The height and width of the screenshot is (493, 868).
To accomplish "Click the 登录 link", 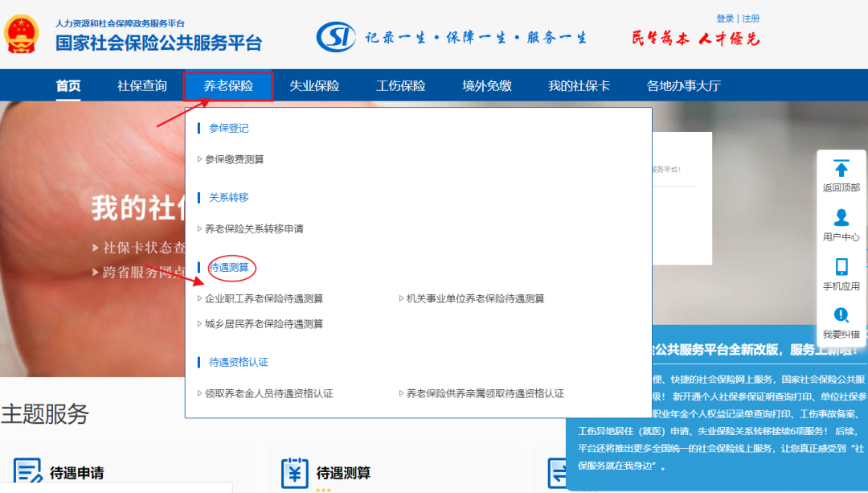I will (725, 18).
